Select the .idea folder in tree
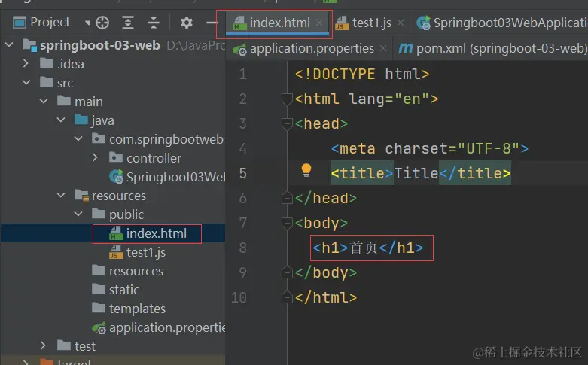This screenshot has height=365, width=588. pos(62,64)
